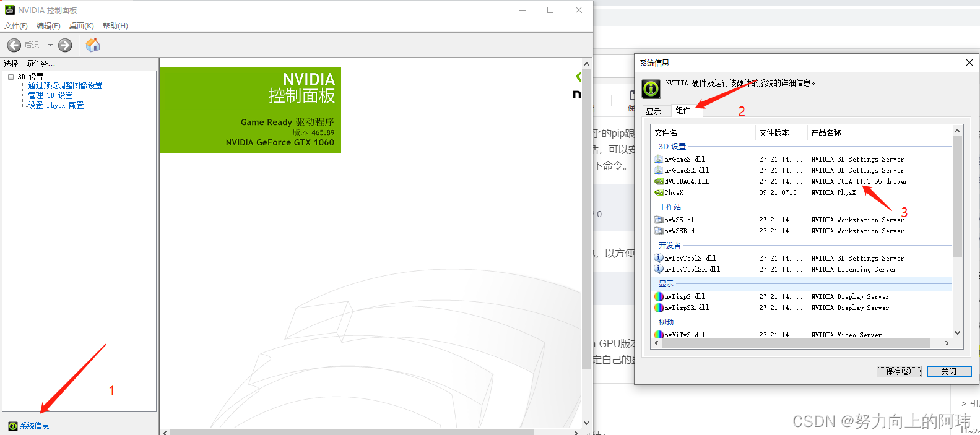Collapse the 3D 设置 tree node
Viewport: 980px width, 435px height.
[11, 77]
